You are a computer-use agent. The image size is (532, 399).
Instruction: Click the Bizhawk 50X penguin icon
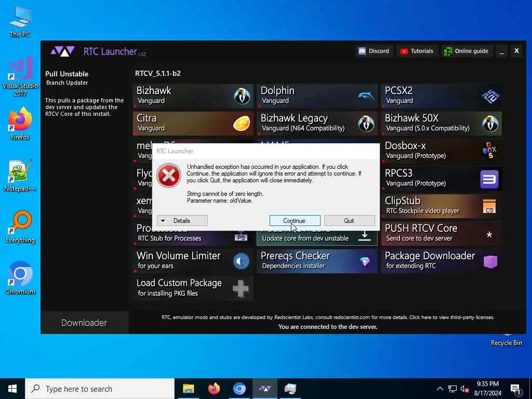point(490,123)
